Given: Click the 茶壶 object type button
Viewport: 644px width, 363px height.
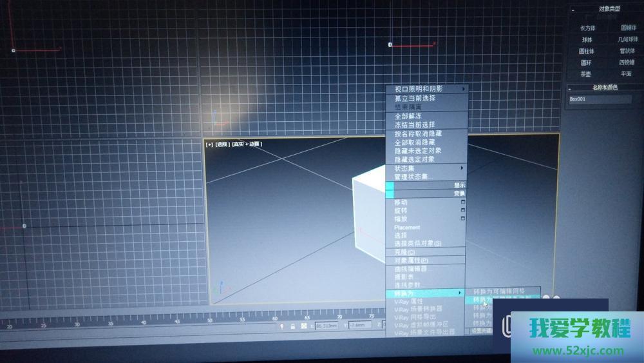Looking at the screenshot, I should 585,74.
